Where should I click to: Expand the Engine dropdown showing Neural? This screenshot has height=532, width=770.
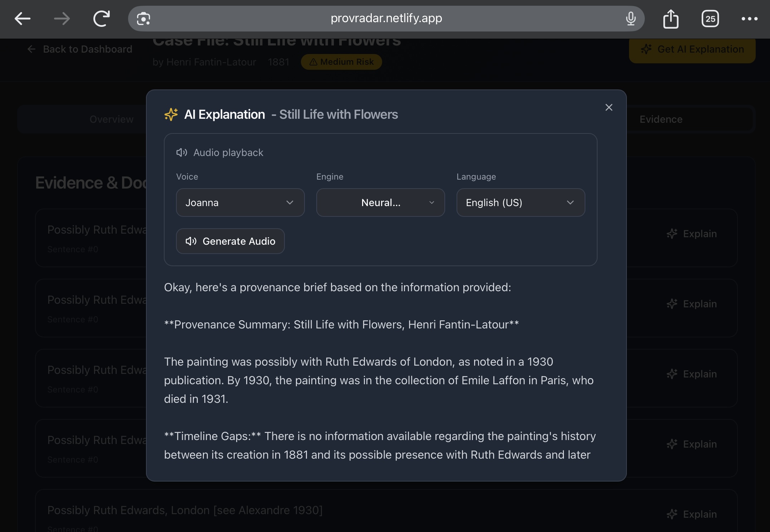coord(380,202)
